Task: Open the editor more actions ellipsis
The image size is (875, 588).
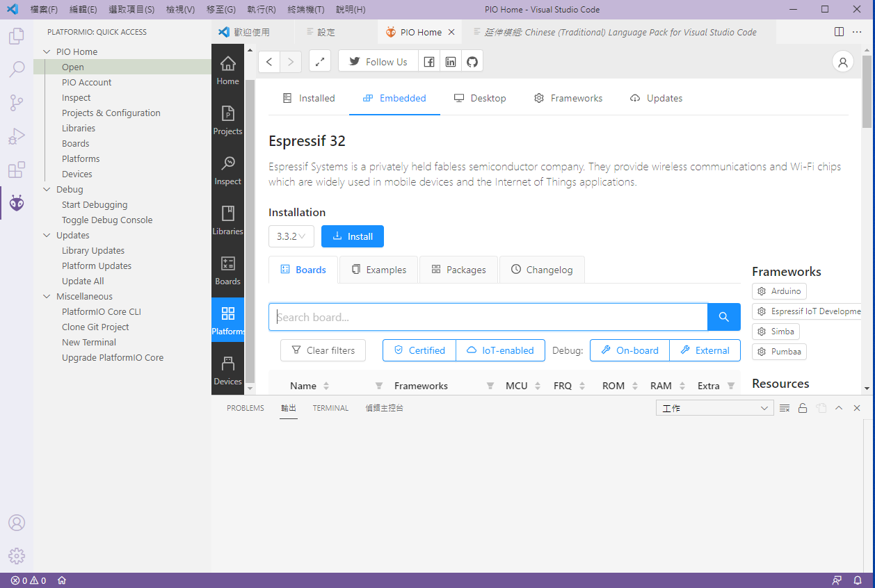Action: (858, 32)
